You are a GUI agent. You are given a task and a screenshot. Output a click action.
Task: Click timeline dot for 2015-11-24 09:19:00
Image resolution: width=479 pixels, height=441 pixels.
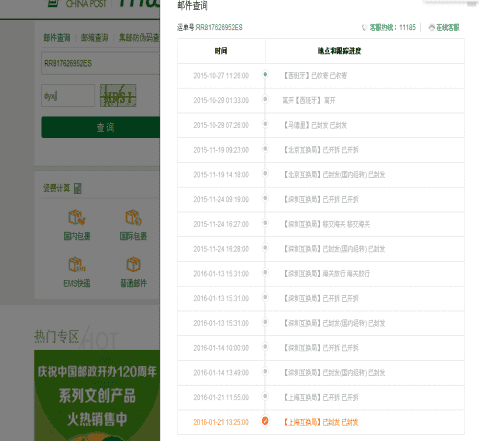tap(265, 198)
